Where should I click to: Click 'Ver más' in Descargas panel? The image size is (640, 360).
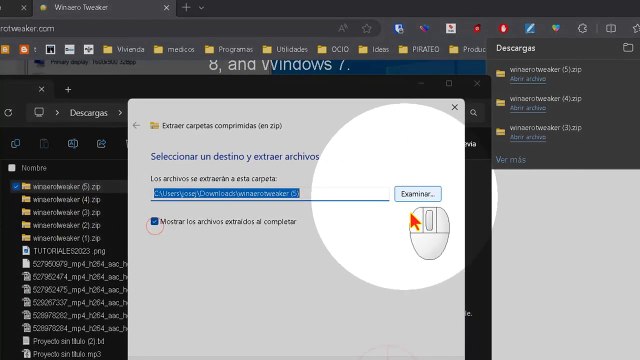tap(511, 160)
